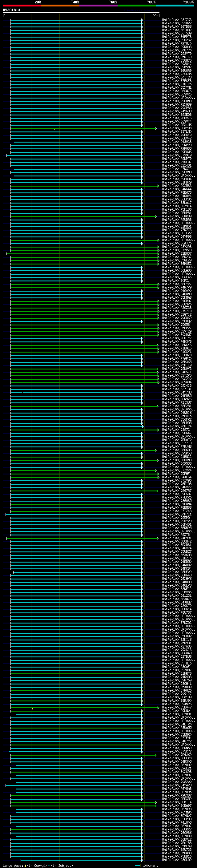Screen dimensions: 197x868
Task: Select hit label UniRef100_B8LYV7
Action: 177,284
